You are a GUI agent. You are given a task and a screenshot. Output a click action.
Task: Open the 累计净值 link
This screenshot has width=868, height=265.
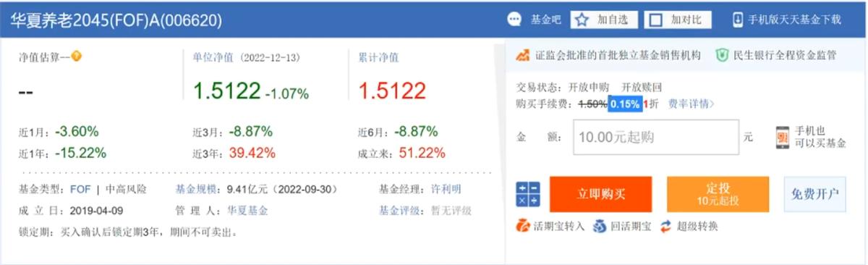[378, 57]
